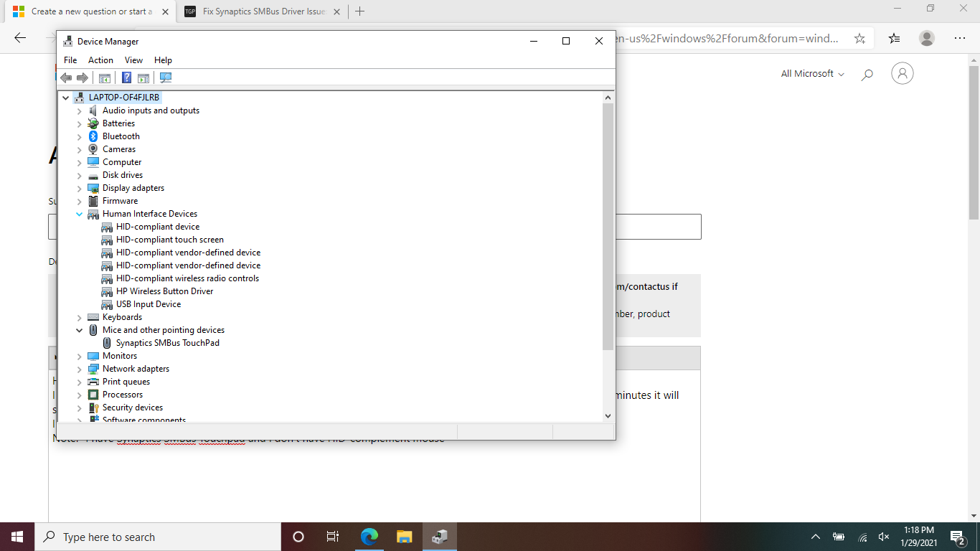The width and height of the screenshot is (980, 551).
Task: Open the Windows Start menu
Action: 17,537
